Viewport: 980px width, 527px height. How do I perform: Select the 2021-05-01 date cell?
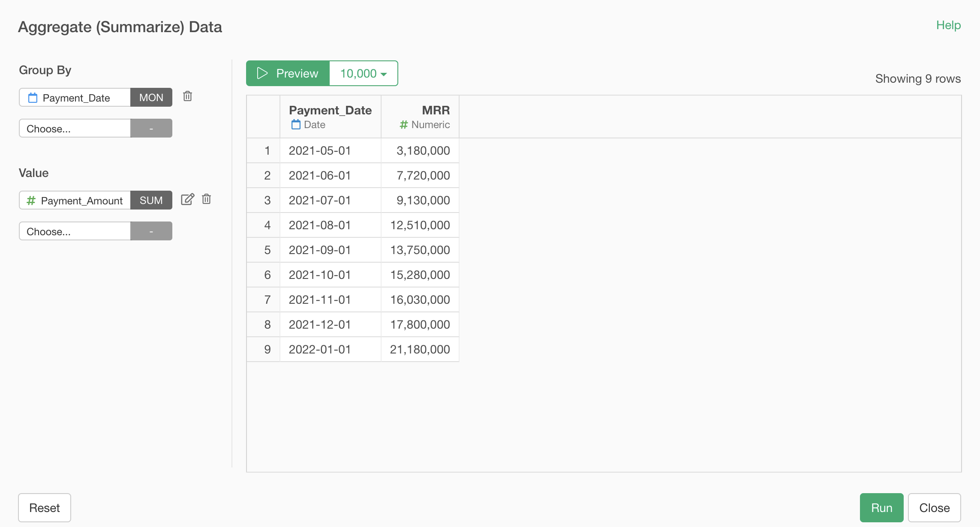320,150
